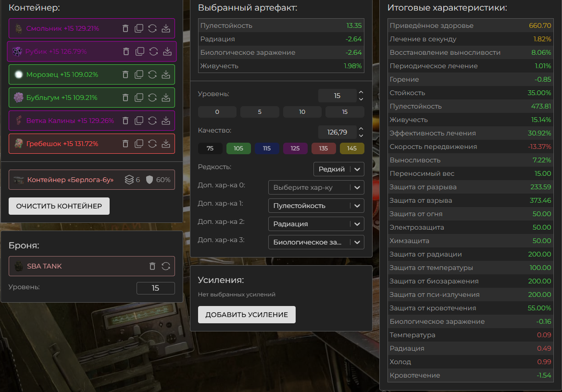Open the Доп. хар-ка 0 dropdown
The image size is (562, 392).
[316, 187]
